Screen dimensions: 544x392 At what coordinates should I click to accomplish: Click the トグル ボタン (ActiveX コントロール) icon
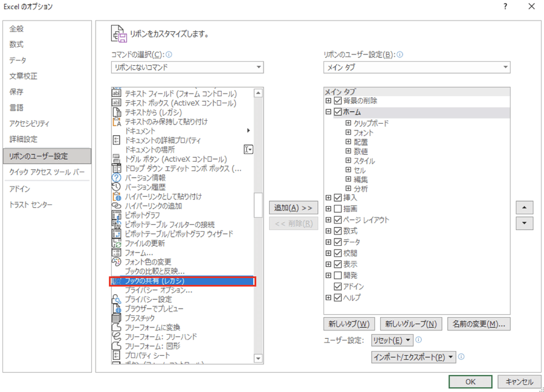tap(117, 159)
